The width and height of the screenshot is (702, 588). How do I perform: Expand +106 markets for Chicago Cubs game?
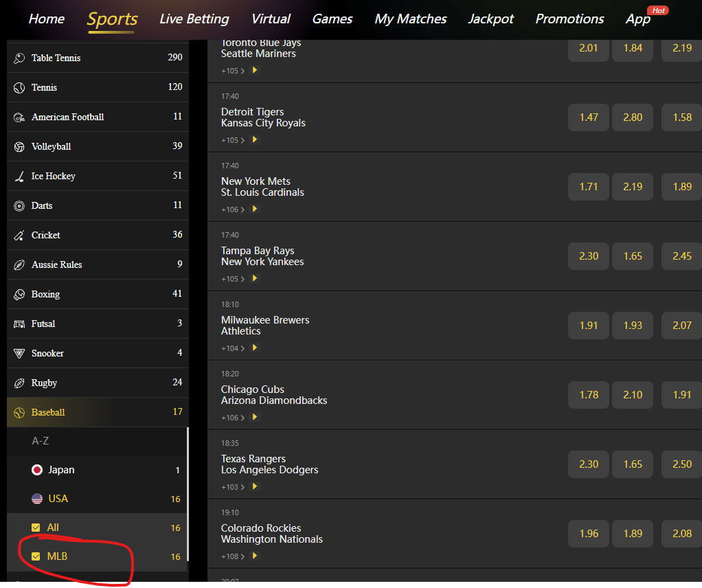[x=233, y=418]
